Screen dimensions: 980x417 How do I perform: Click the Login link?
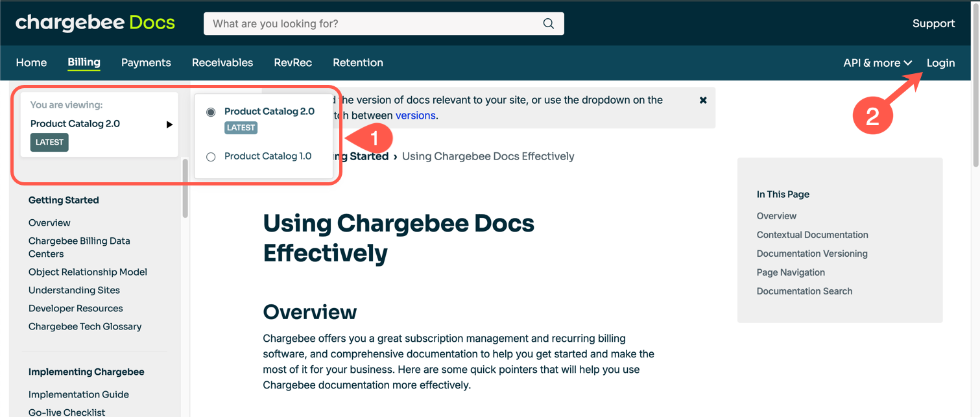coord(940,63)
